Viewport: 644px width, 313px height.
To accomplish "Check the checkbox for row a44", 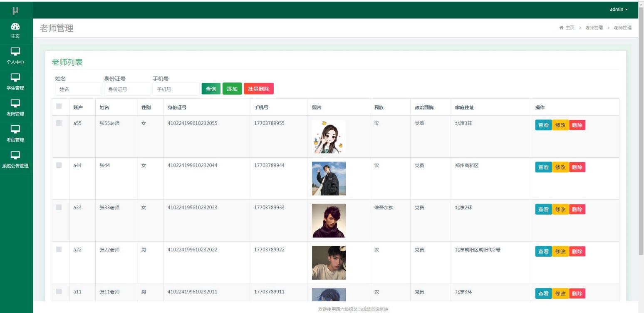I will [59, 165].
